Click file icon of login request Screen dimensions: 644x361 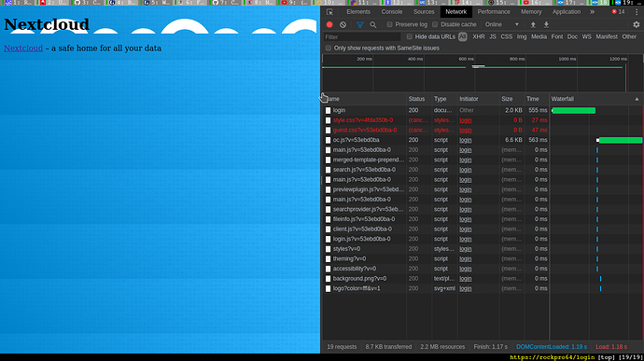(x=328, y=110)
